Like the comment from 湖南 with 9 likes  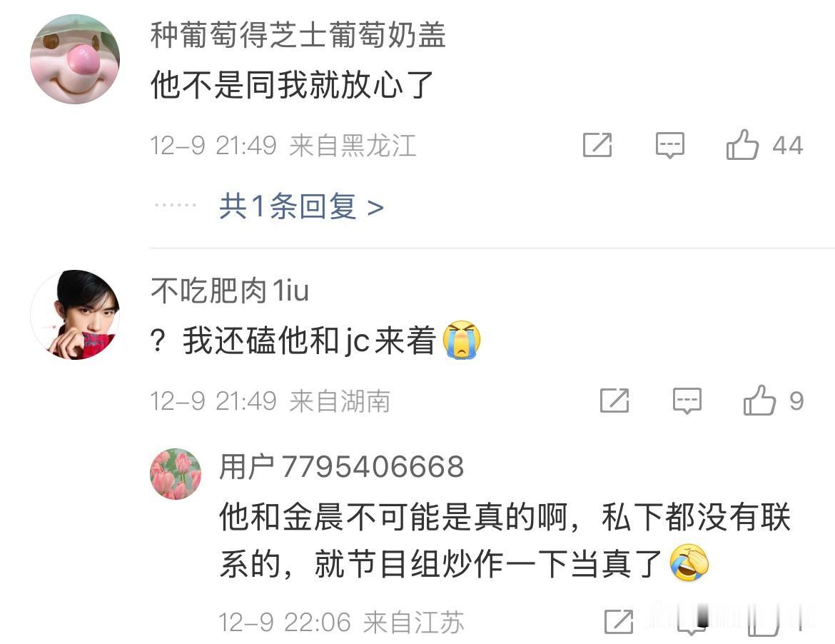[x=759, y=400]
